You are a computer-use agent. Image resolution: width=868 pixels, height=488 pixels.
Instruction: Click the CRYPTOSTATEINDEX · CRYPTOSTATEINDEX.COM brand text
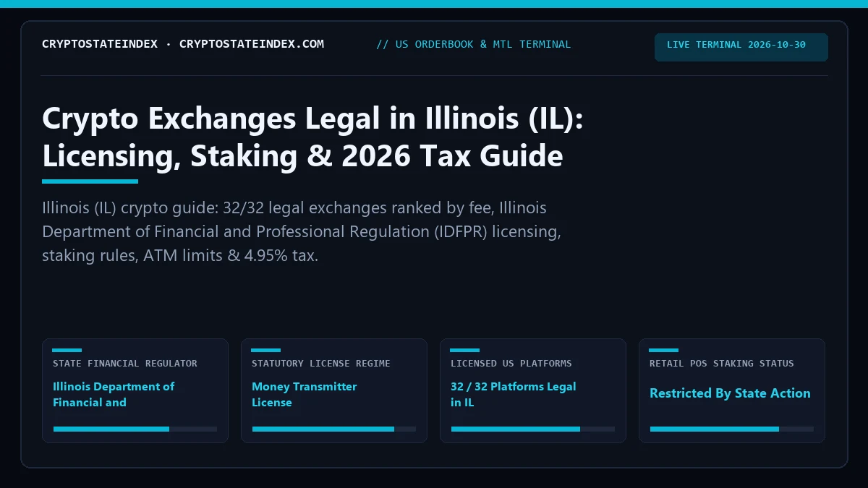click(x=183, y=44)
